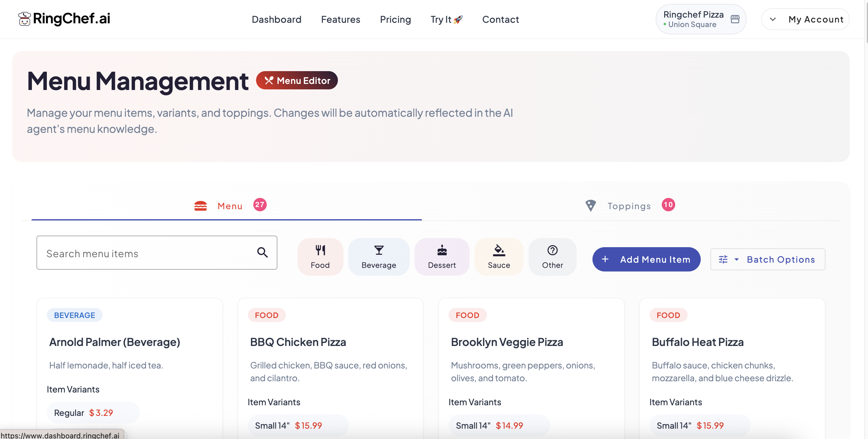Click the magnifier icon in search box
The height and width of the screenshot is (439, 868).
262,252
